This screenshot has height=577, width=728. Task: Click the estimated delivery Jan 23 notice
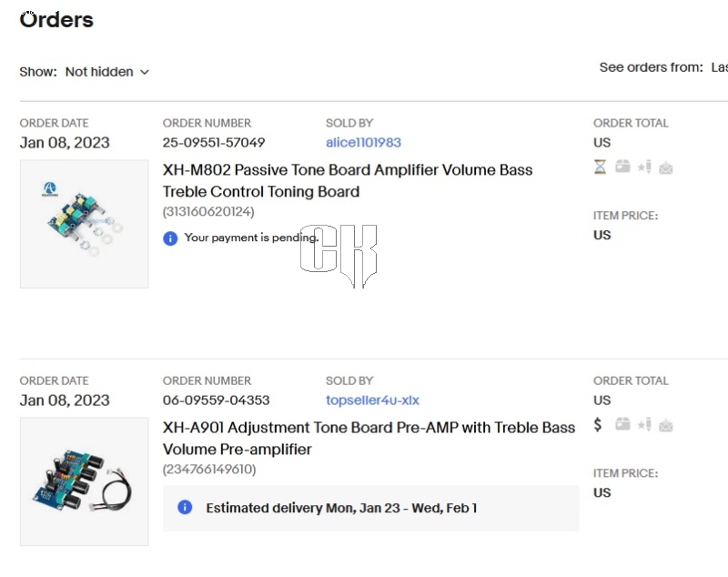coord(371,509)
